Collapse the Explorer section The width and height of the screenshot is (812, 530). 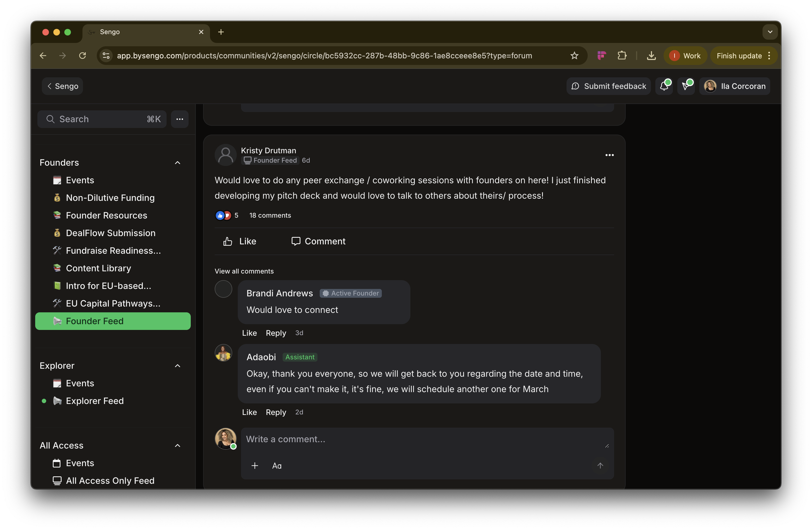pyautogui.click(x=177, y=366)
